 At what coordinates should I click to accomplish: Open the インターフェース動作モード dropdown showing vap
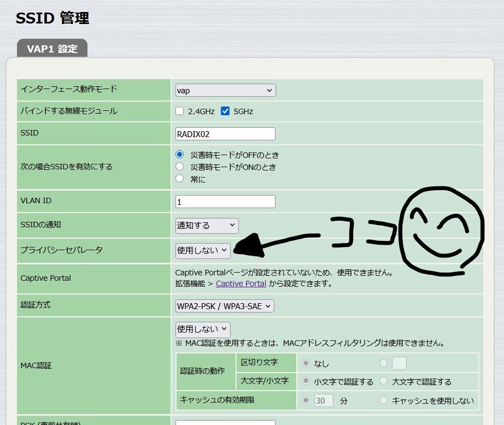(x=224, y=90)
